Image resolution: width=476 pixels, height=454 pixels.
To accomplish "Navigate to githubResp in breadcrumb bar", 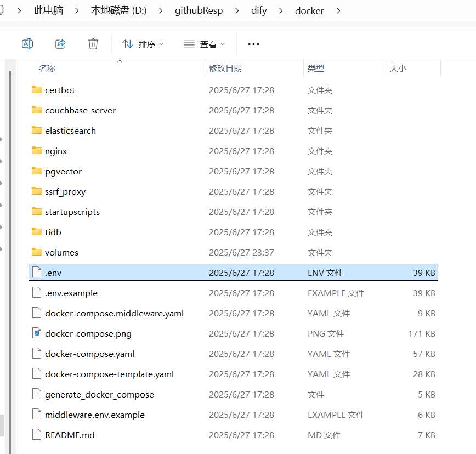I will click(199, 10).
